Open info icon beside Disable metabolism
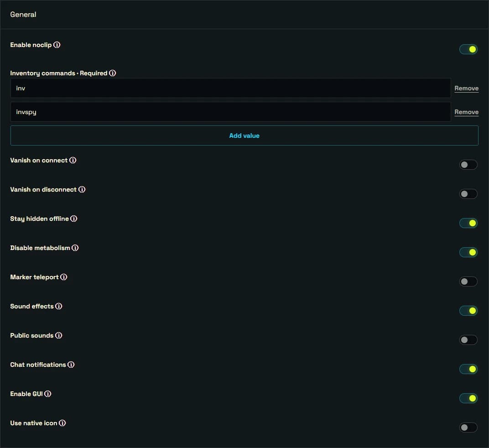489x448 pixels. 75,248
